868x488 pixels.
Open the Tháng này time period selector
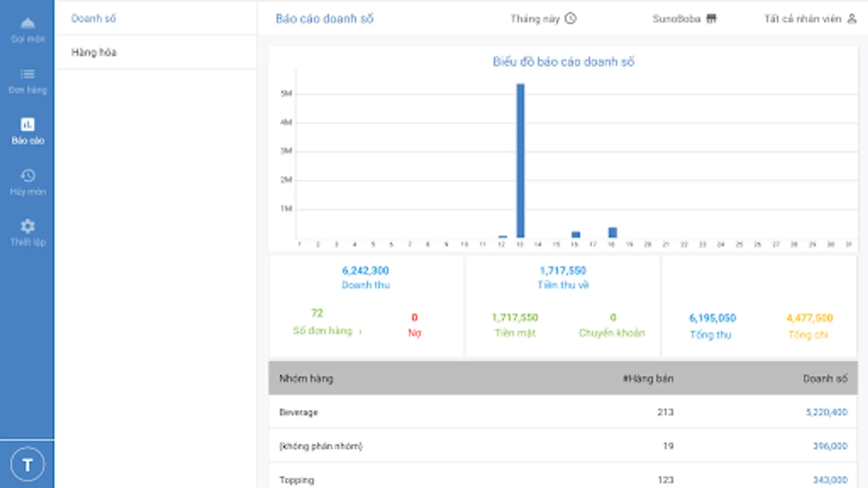[x=543, y=18]
